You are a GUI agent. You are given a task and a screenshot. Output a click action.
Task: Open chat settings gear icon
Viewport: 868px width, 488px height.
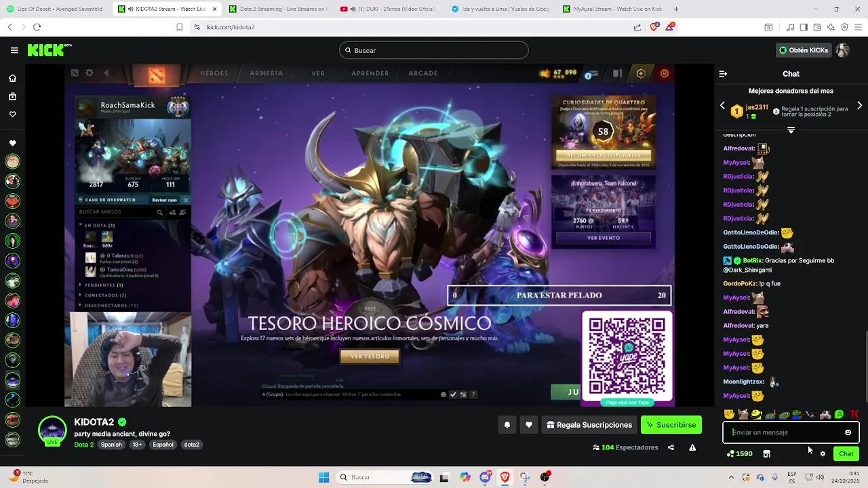[x=823, y=453]
